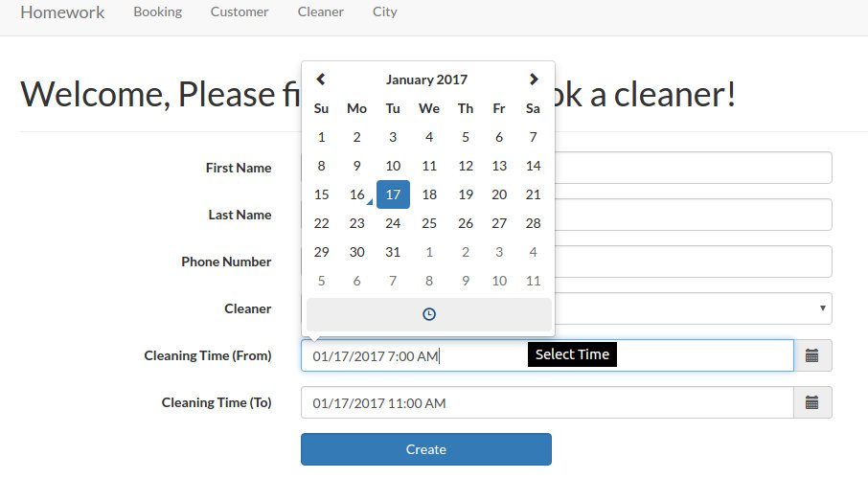
Task: Expand the Cleaner dropdown
Action: point(822,308)
